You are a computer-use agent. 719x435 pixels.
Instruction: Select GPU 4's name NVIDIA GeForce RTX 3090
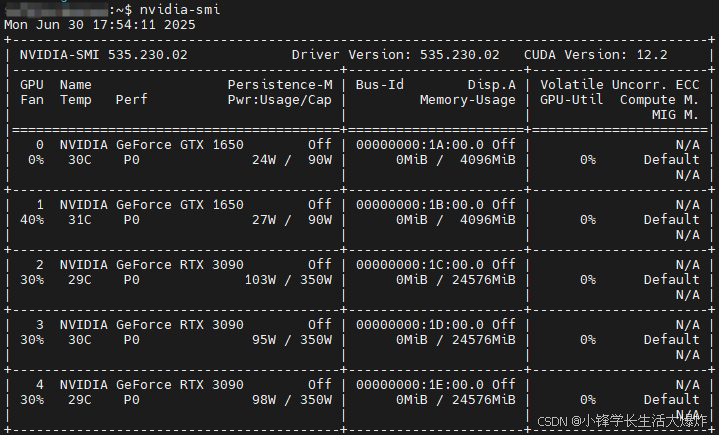click(152, 385)
